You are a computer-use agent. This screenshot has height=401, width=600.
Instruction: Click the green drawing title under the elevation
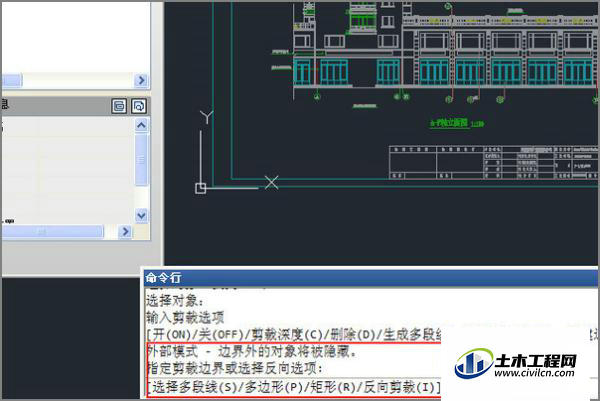point(457,123)
